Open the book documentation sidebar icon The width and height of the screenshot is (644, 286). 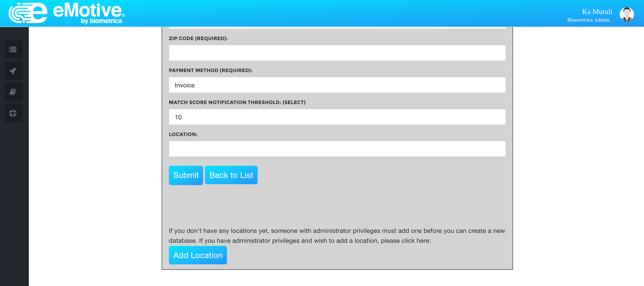pyautogui.click(x=13, y=92)
